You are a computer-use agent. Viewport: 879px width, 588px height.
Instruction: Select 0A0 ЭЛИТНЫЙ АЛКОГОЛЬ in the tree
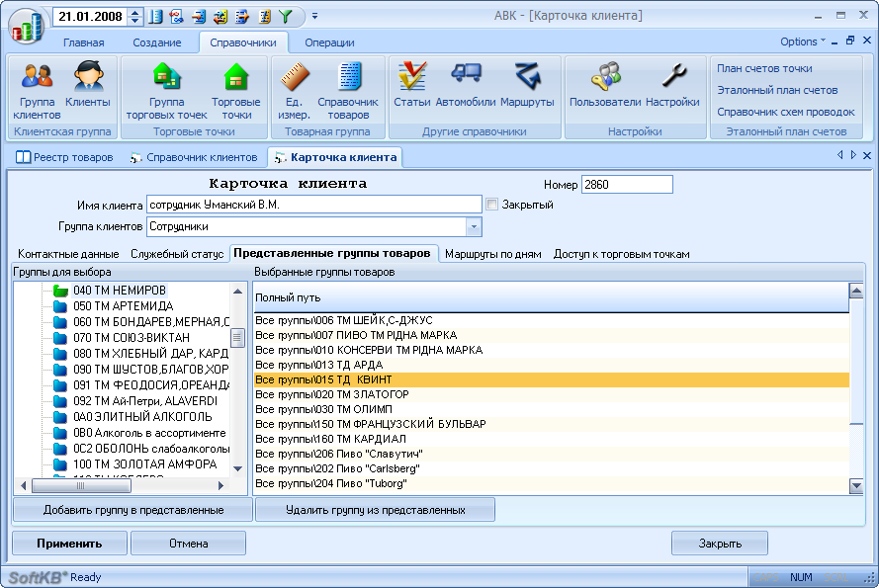coord(142,416)
